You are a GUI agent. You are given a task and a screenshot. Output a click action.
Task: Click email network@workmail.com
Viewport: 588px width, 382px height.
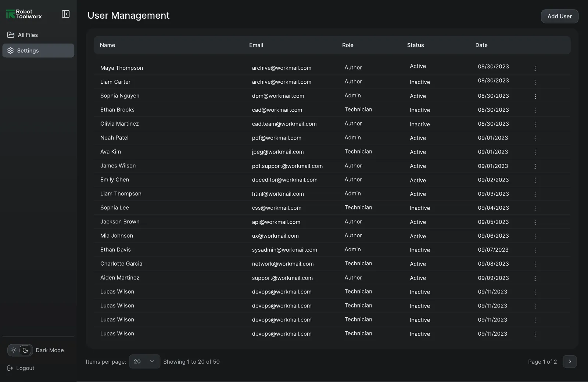(283, 264)
